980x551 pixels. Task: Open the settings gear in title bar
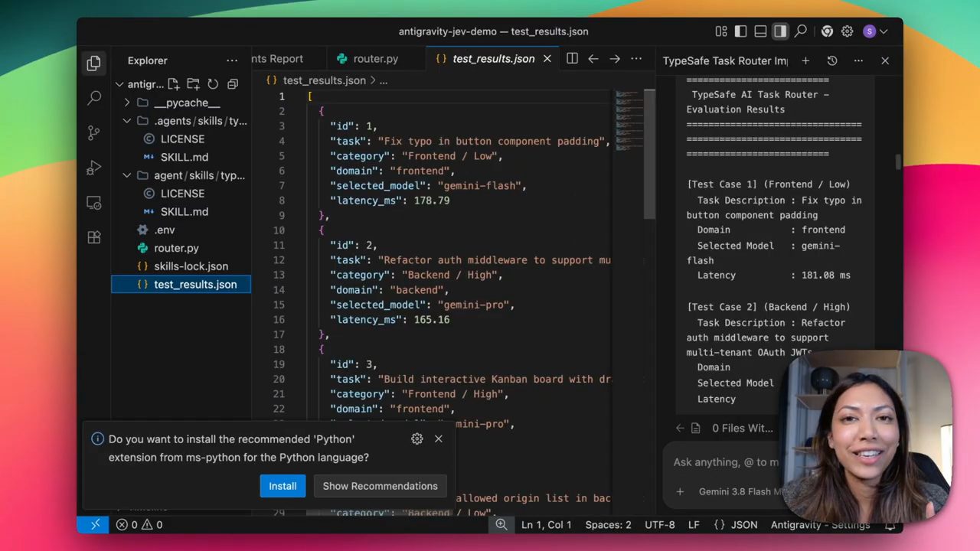pos(847,31)
